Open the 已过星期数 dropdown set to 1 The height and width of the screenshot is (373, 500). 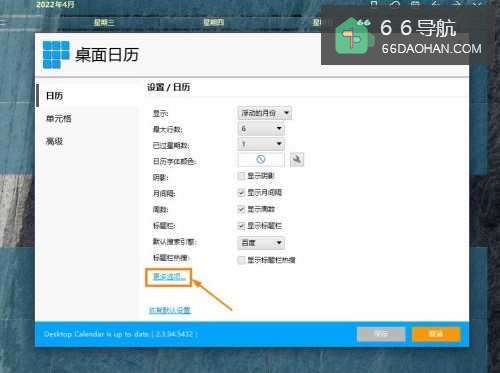(261, 144)
